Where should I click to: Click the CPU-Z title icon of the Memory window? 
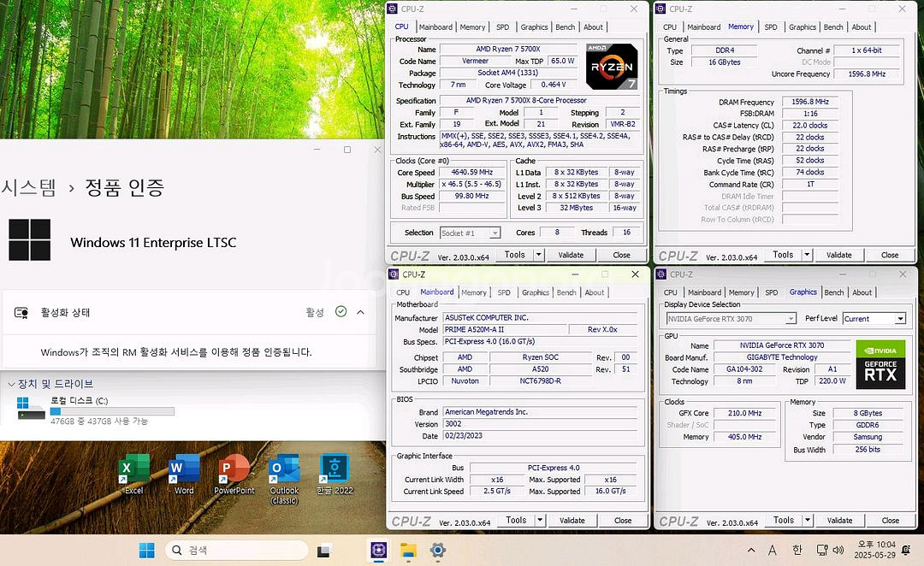660,9
